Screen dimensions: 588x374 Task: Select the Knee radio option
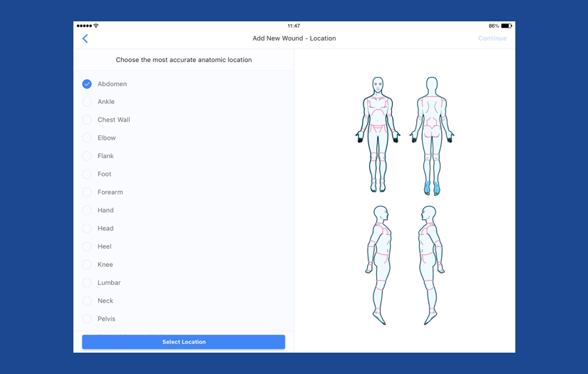click(x=87, y=264)
